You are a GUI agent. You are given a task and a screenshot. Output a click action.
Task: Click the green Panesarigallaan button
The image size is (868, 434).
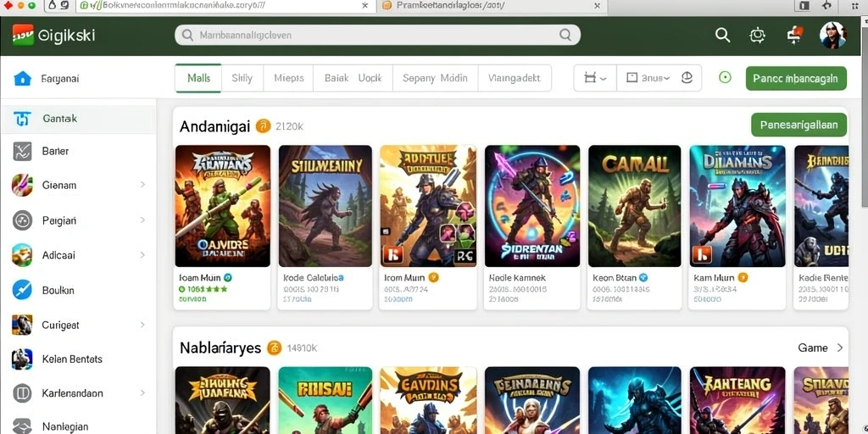(798, 125)
